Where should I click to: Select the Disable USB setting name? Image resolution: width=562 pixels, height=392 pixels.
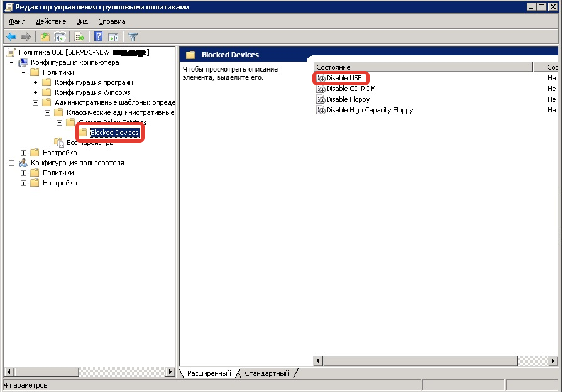click(344, 78)
